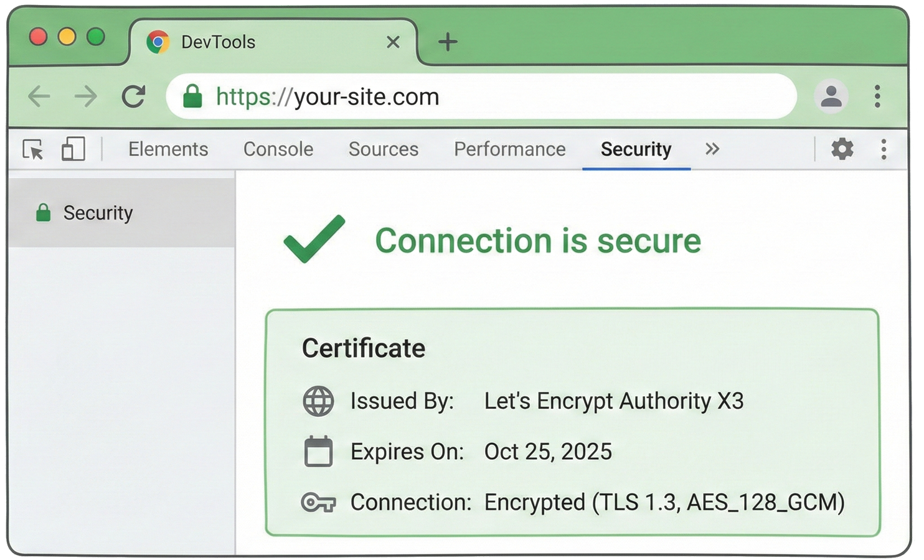Click the green checkmark icon

pyautogui.click(x=314, y=240)
